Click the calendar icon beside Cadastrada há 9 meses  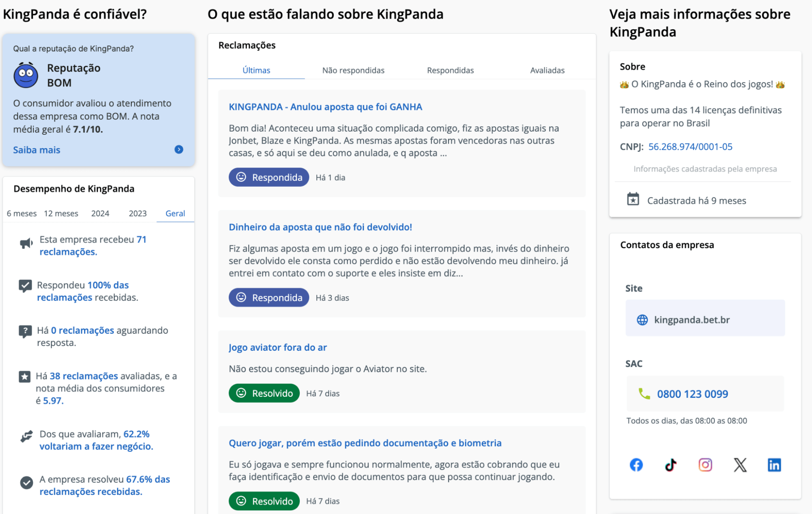tap(633, 199)
